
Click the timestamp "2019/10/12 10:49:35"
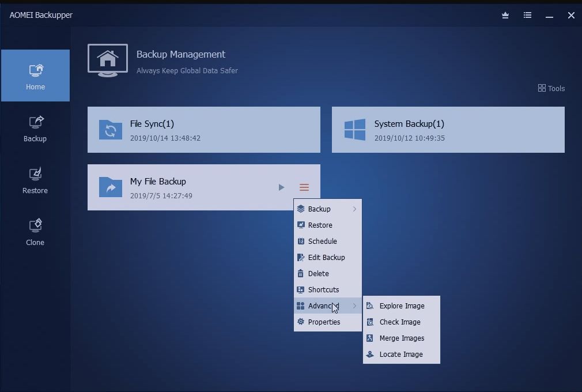pos(409,138)
